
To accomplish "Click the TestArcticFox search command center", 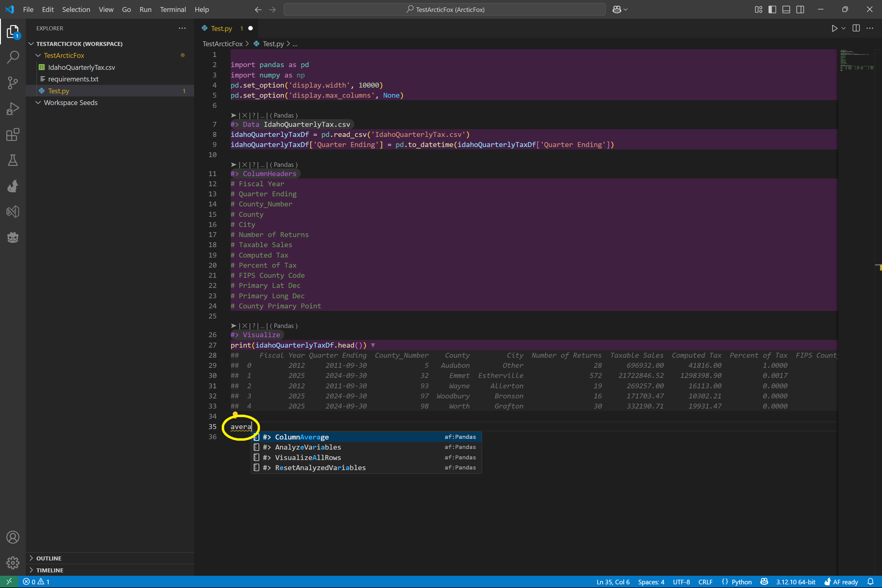I will (445, 9).
